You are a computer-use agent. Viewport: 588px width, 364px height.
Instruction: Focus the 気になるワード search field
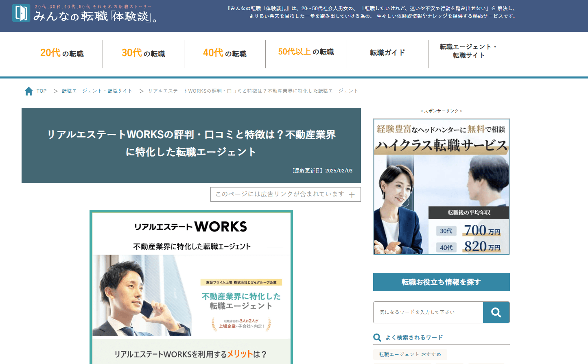click(x=428, y=312)
